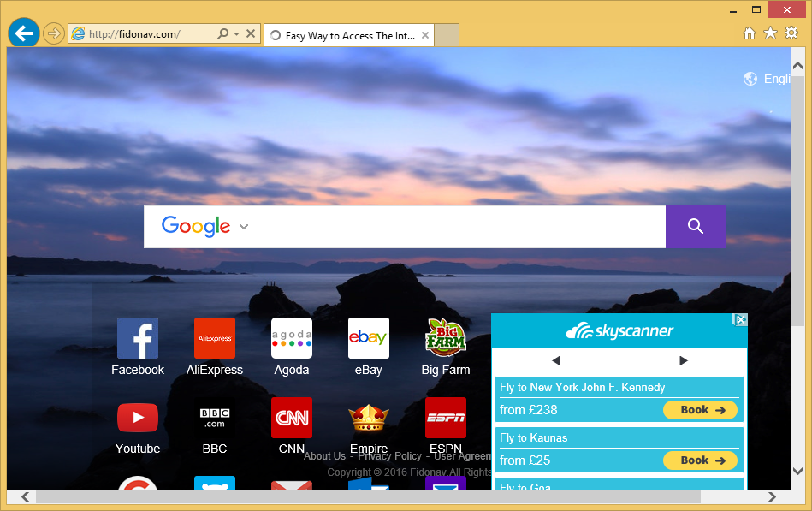Open the CNN shortcut icon

(292, 418)
